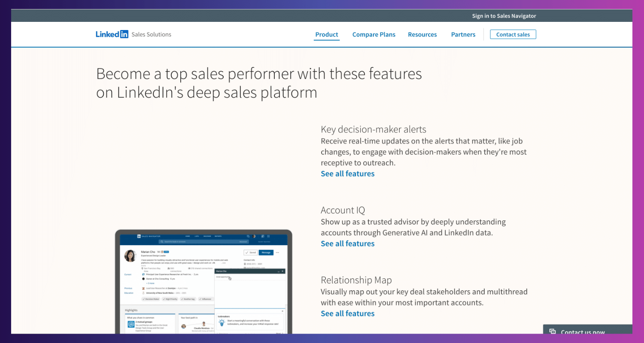Click the LinkedIn logo in the header
644x343 pixels.
tap(112, 34)
